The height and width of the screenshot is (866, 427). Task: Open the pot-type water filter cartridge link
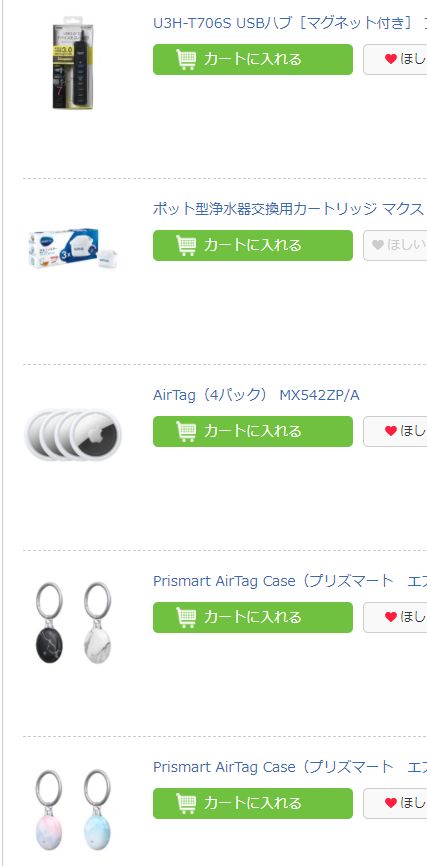click(x=289, y=209)
